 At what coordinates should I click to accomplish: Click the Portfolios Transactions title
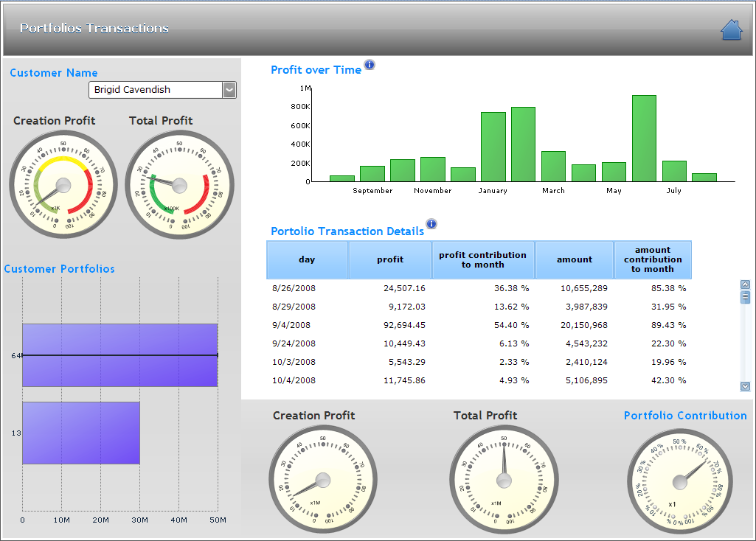tap(94, 29)
